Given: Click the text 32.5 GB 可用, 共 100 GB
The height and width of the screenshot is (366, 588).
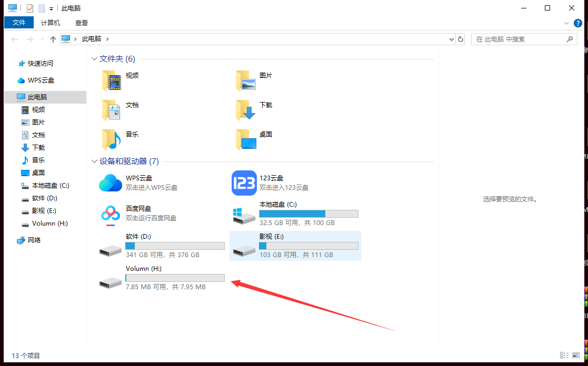Looking at the screenshot, I should click(x=297, y=223).
